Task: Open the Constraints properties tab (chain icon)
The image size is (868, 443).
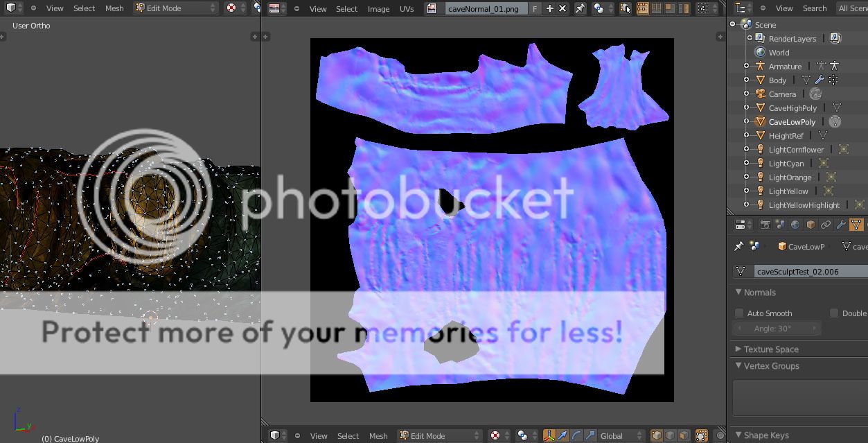Action: (825, 225)
